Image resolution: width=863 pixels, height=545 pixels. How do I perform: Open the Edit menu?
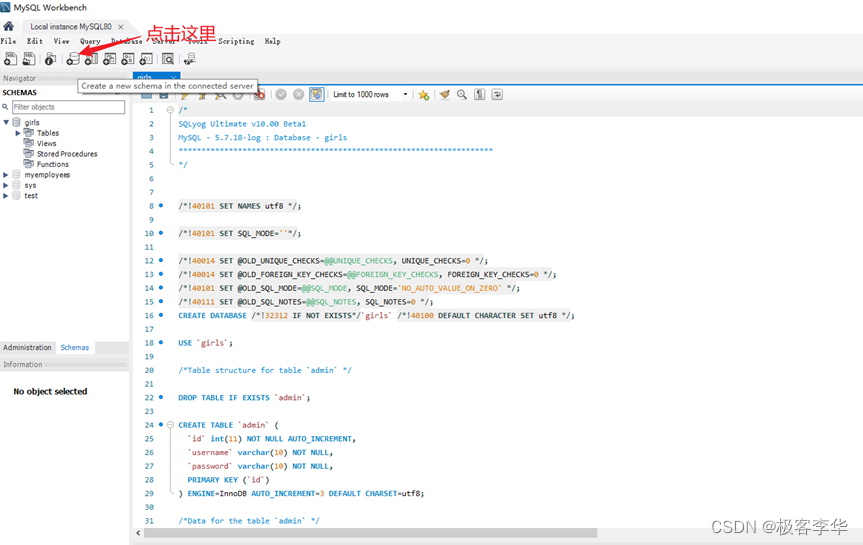click(35, 41)
